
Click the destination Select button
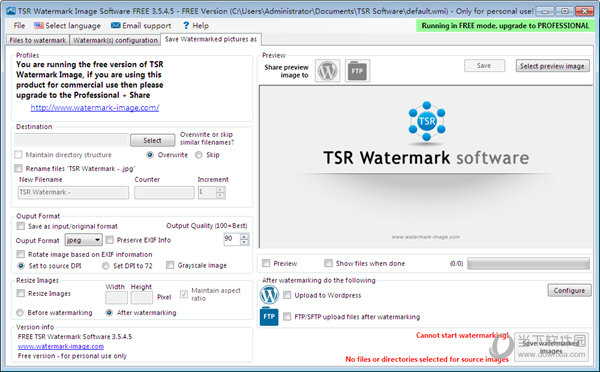tap(152, 140)
